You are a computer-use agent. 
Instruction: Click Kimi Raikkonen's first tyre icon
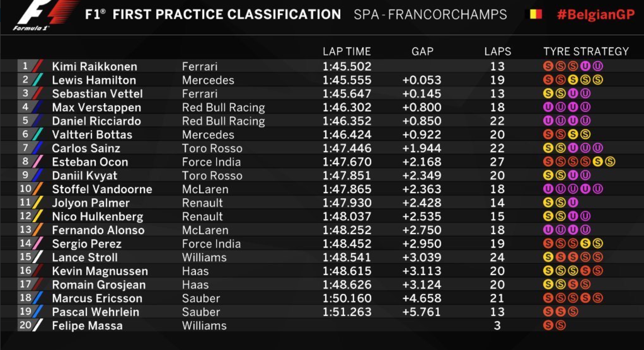(x=548, y=66)
